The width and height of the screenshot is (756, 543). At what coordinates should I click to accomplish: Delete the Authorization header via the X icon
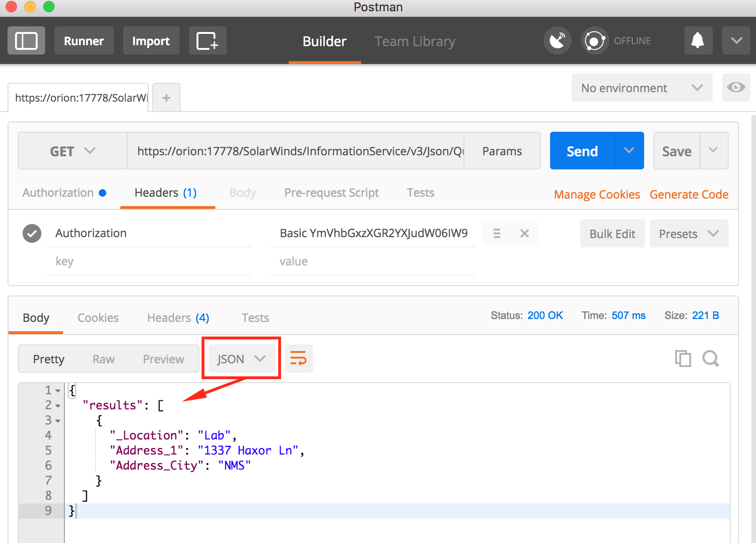pos(524,233)
